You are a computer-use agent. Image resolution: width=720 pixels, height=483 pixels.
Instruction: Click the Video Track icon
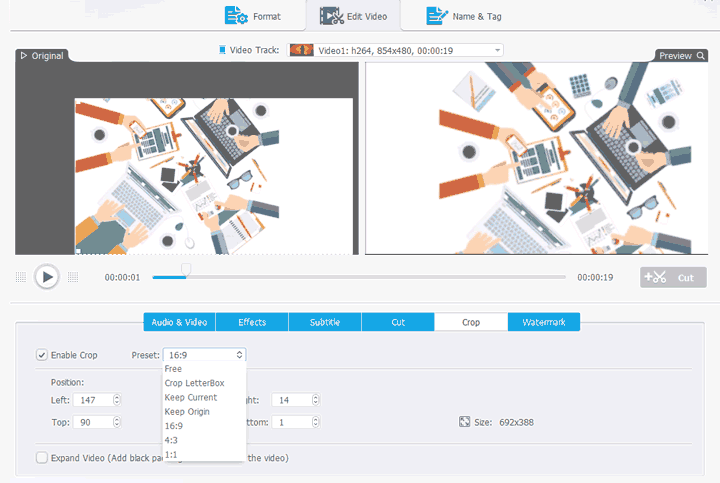coord(222,49)
